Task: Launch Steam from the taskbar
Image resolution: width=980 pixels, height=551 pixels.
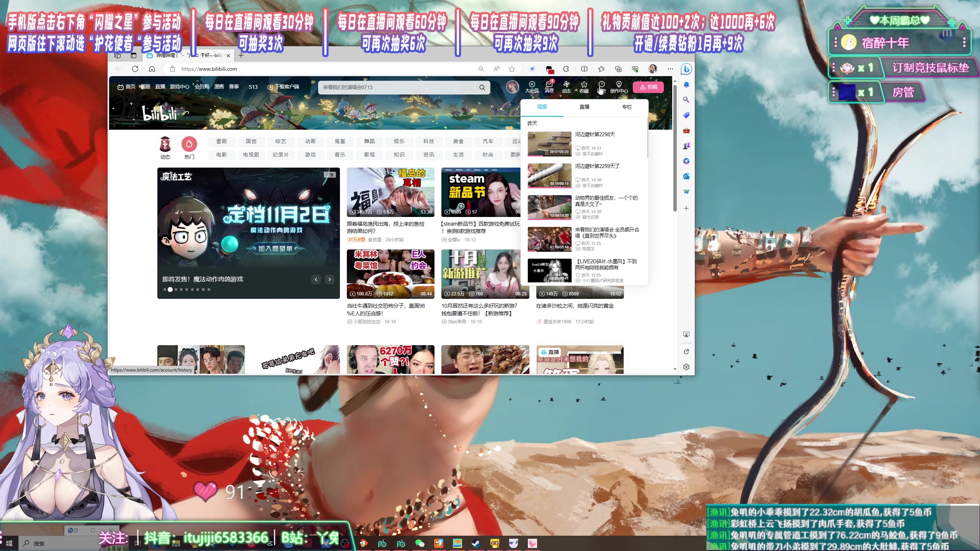Action: (x=477, y=543)
